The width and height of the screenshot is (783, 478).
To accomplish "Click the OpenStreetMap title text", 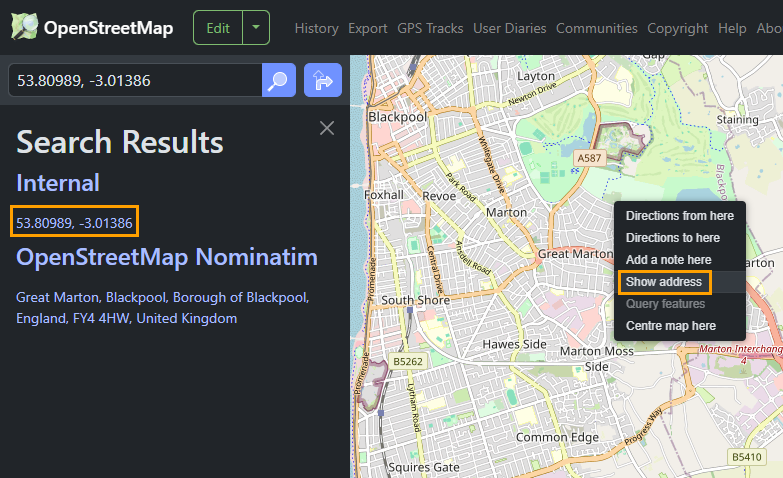I will click(108, 28).
